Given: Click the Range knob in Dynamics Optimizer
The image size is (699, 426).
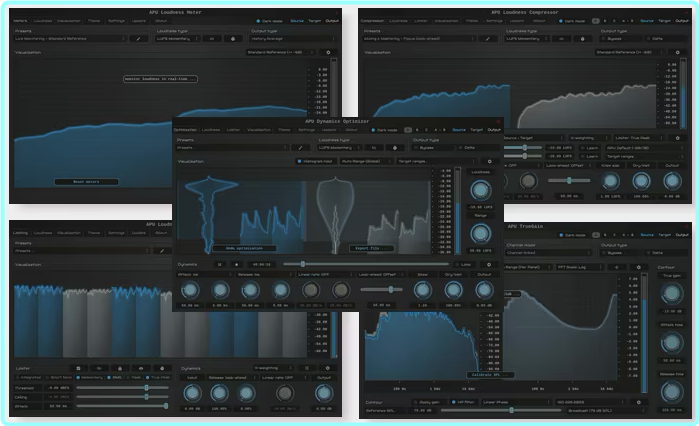Looking at the screenshot, I should [480, 233].
